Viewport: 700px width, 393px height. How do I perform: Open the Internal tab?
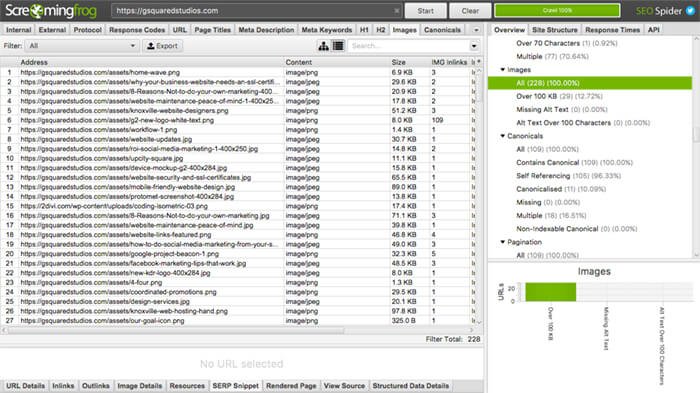pyautogui.click(x=18, y=30)
